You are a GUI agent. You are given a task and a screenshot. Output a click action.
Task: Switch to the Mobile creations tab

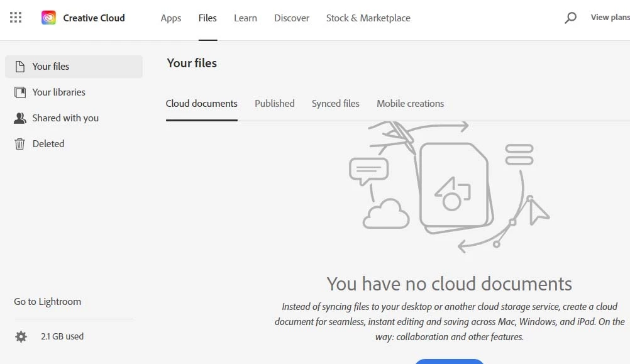coord(410,104)
